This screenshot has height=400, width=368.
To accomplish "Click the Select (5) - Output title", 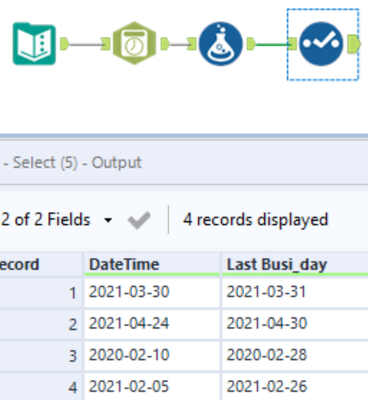I will click(77, 163).
